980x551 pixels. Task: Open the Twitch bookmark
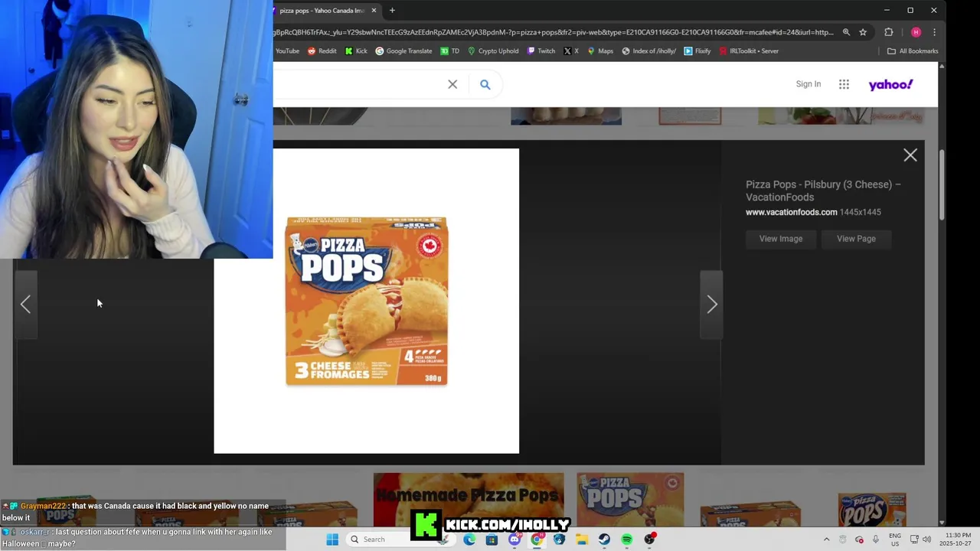point(541,51)
